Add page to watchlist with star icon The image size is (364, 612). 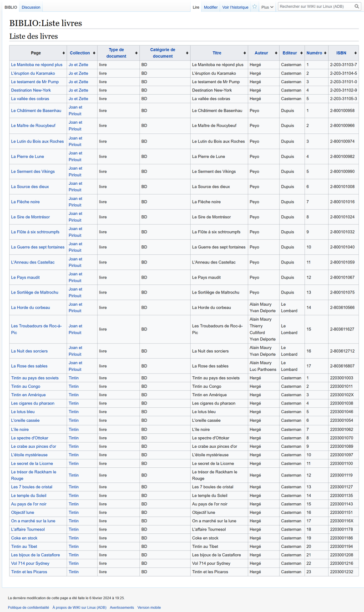point(255,7)
